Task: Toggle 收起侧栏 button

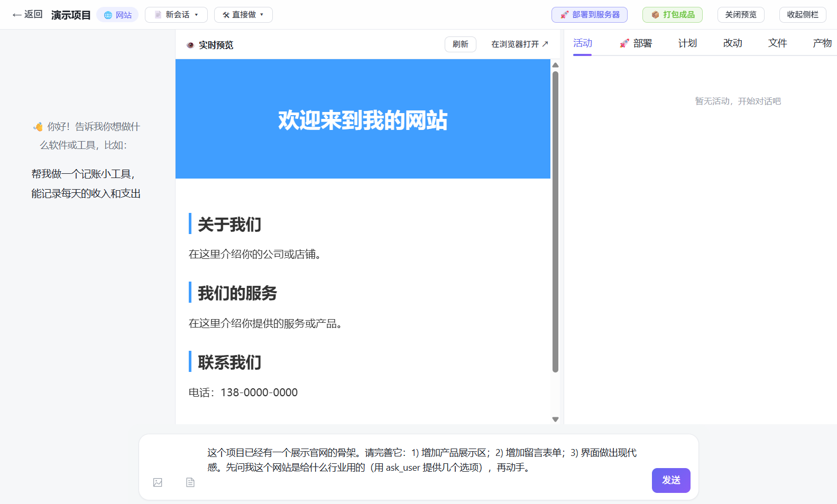Action: point(803,15)
